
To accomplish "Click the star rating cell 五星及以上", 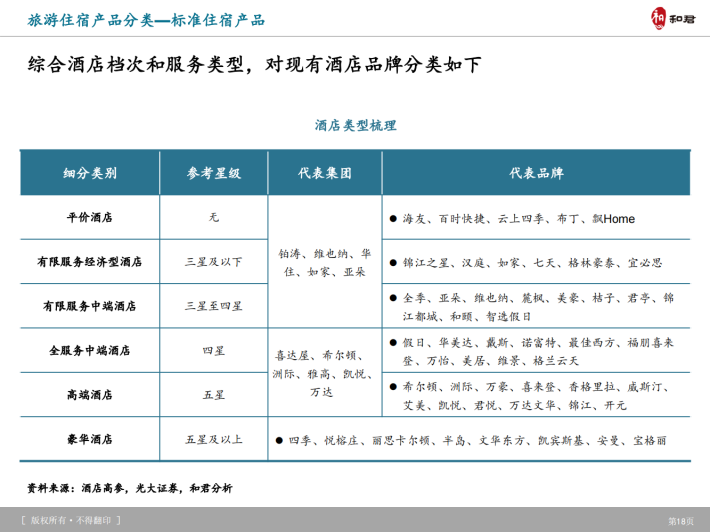I will 213,439.
